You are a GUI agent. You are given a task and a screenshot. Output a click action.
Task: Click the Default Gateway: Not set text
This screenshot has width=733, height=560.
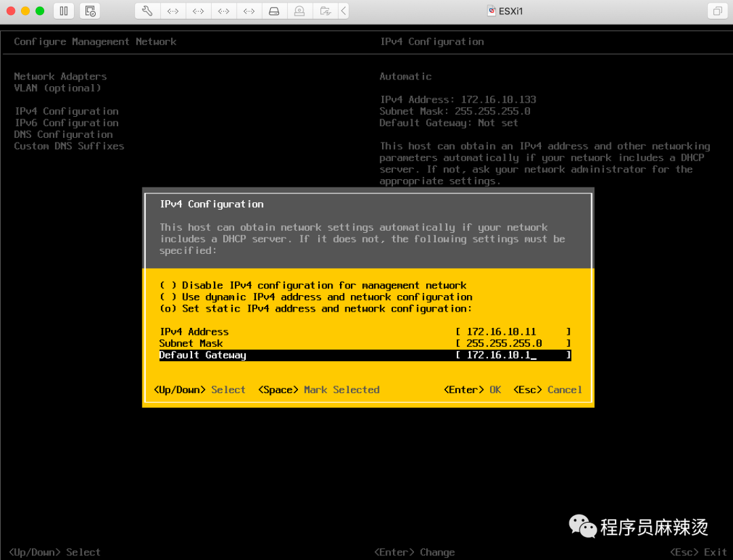449,123
